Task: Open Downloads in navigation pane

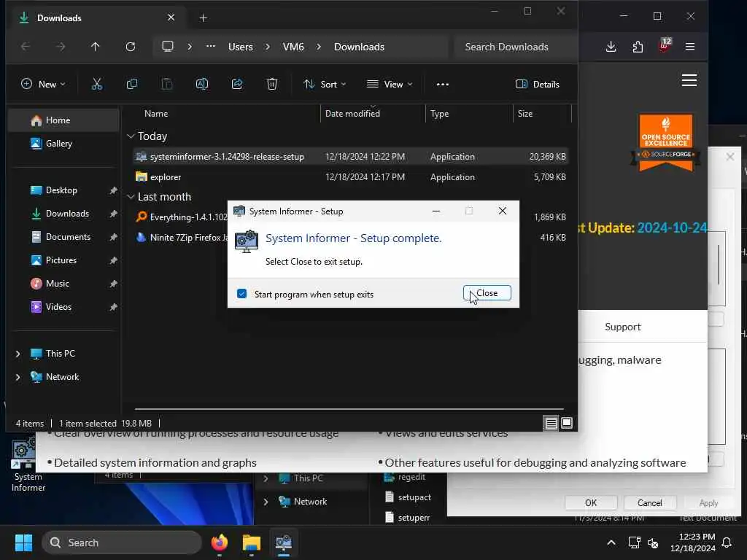Action: (x=63, y=214)
